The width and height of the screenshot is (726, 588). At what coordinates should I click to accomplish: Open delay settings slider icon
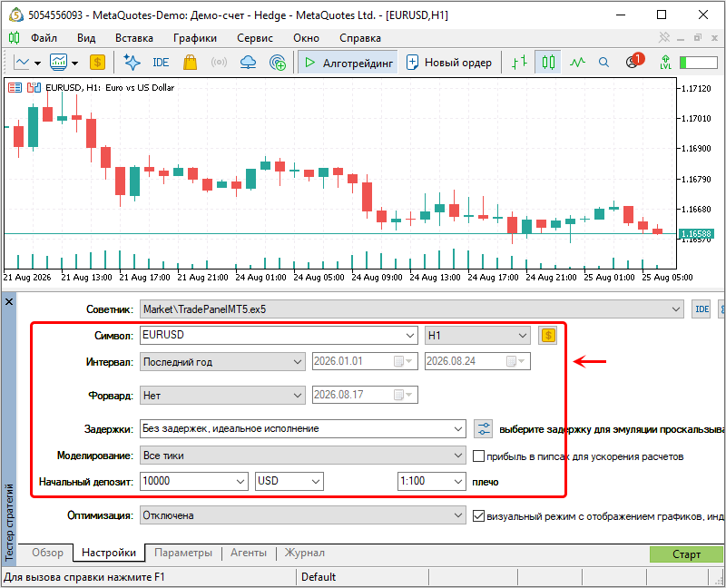coord(484,428)
